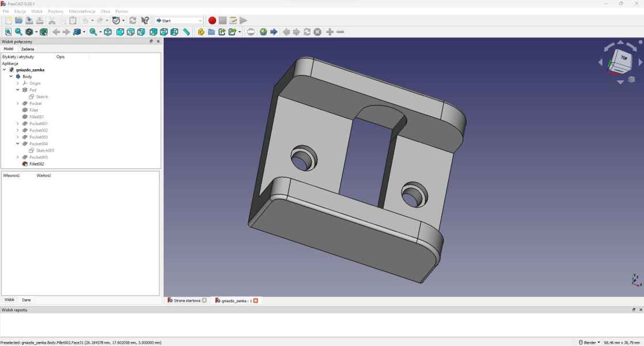Image resolution: width=644 pixels, height=346 pixels.
Task: Switch to the Zadania tab
Action: click(28, 49)
